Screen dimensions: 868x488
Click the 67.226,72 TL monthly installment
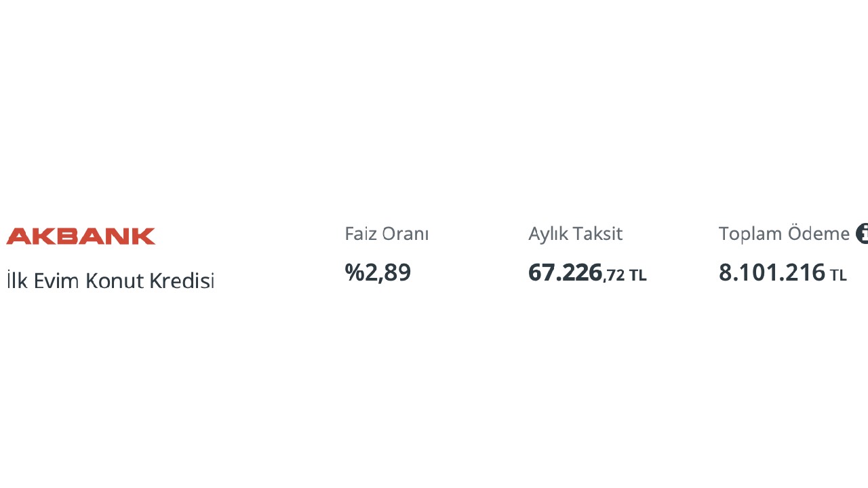pyautogui.click(x=587, y=272)
